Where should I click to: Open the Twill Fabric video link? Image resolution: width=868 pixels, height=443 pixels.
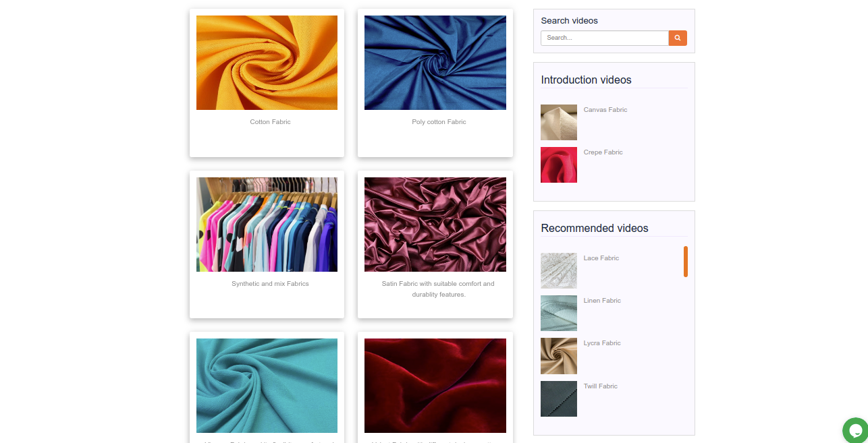tap(601, 386)
